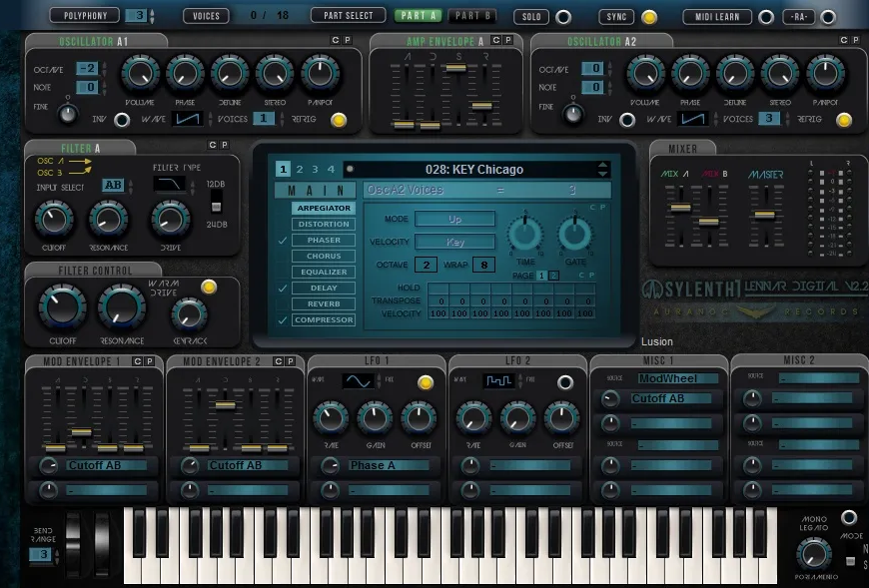Click the Oscillator A2 Panpot knob
The height and width of the screenshot is (588, 869).
[825, 74]
